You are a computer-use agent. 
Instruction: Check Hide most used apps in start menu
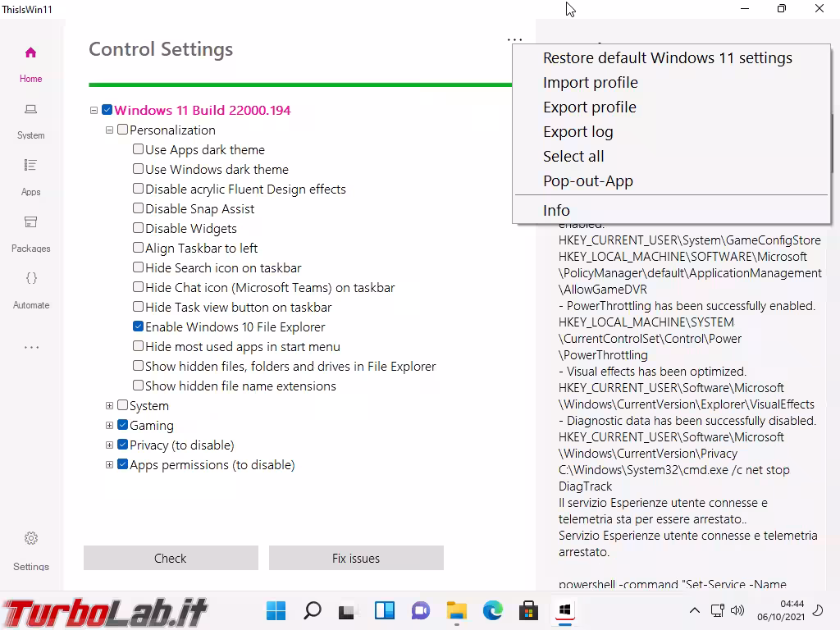(x=138, y=346)
